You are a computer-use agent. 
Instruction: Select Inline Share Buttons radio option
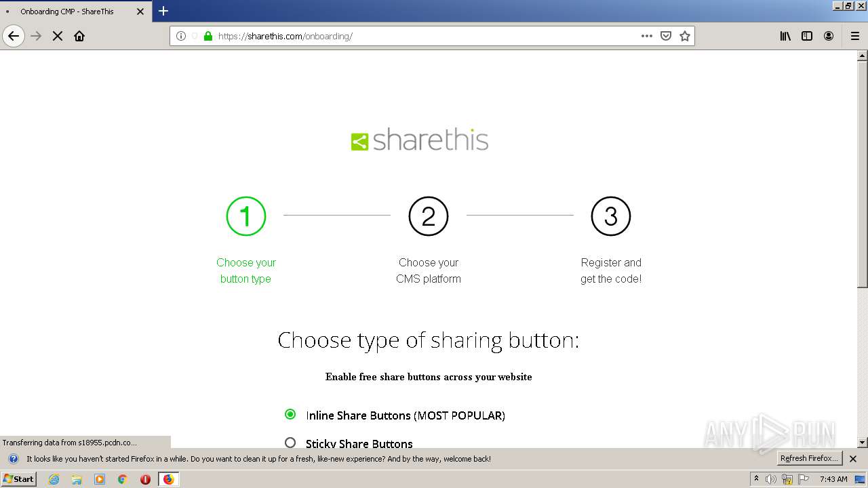(x=290, y=414)
